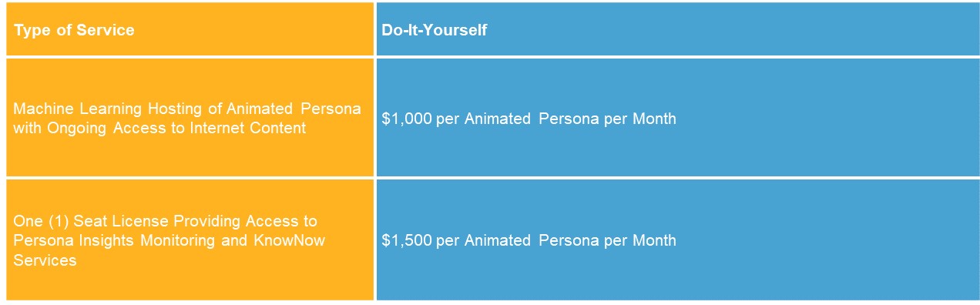The width and height of the screenshot is (980, 305).
Task: Click the '$1,500' amount
Action: [x=407, y=240]
